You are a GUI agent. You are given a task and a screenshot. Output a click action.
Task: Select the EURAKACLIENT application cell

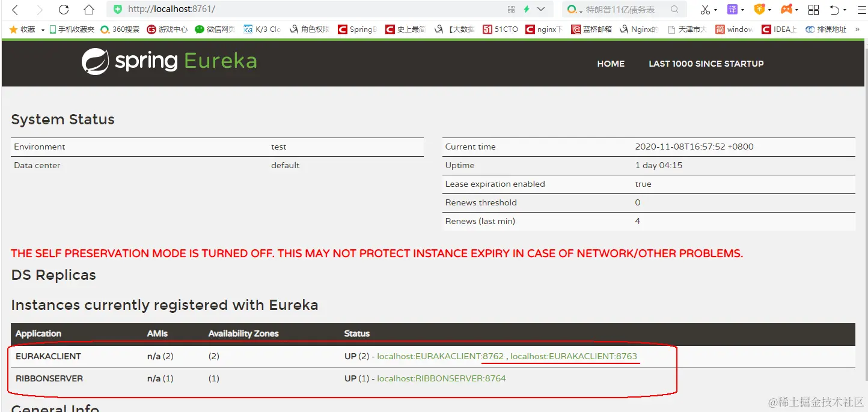pos(48,356)
